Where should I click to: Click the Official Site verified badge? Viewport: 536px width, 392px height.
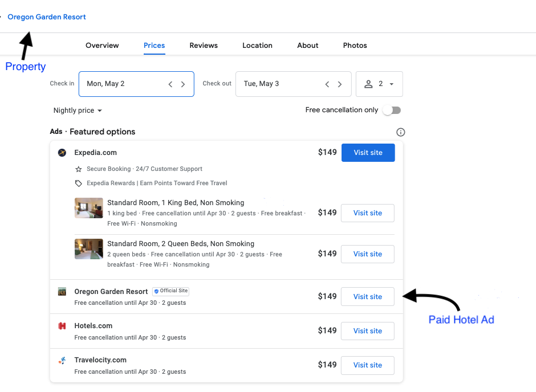(x=170, y=291)
